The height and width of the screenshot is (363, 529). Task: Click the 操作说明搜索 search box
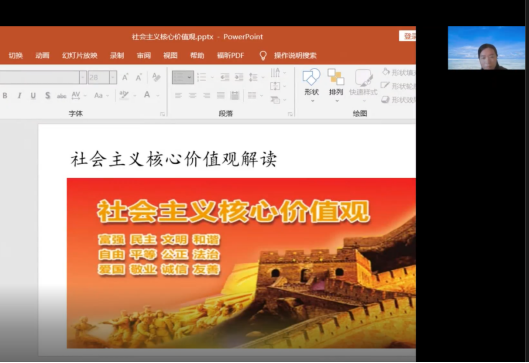click(295, 55)
